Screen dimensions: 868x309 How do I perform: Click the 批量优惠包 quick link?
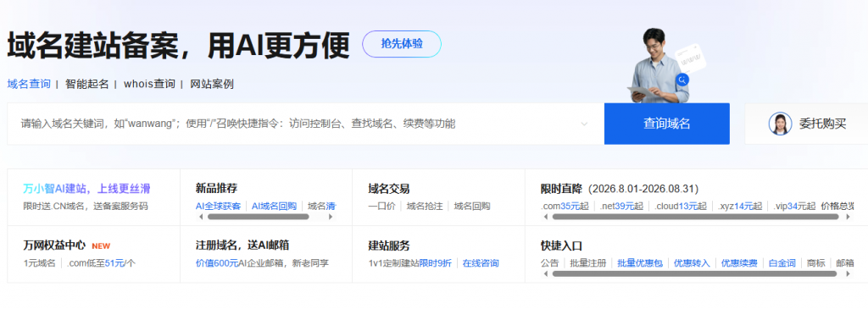(640, 263)
